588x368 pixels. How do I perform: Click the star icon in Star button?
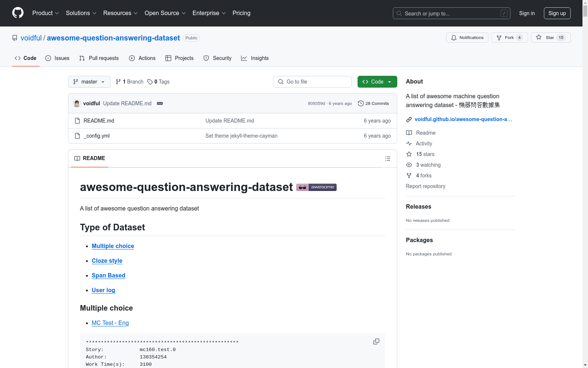tap(539, 37)
